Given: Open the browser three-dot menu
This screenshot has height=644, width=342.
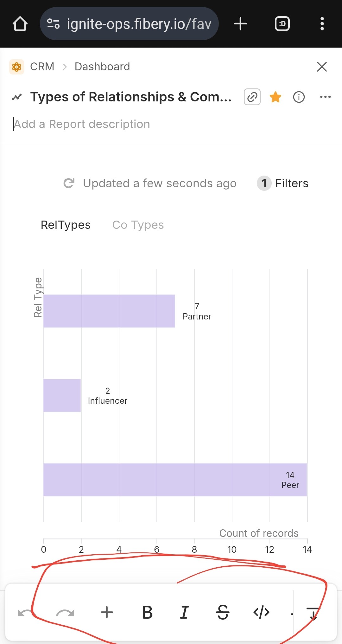Looking at the screenshot, I should click(x=322, y=24).
